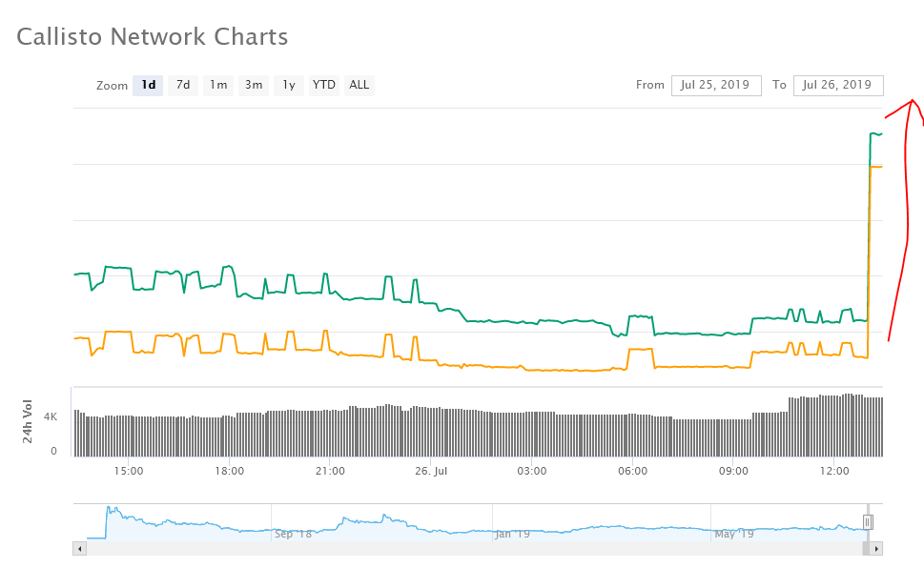The height and width of the screenshot is (568, 924).
Task: Click the 26. Jul axis label
Action: coord(431,471)
